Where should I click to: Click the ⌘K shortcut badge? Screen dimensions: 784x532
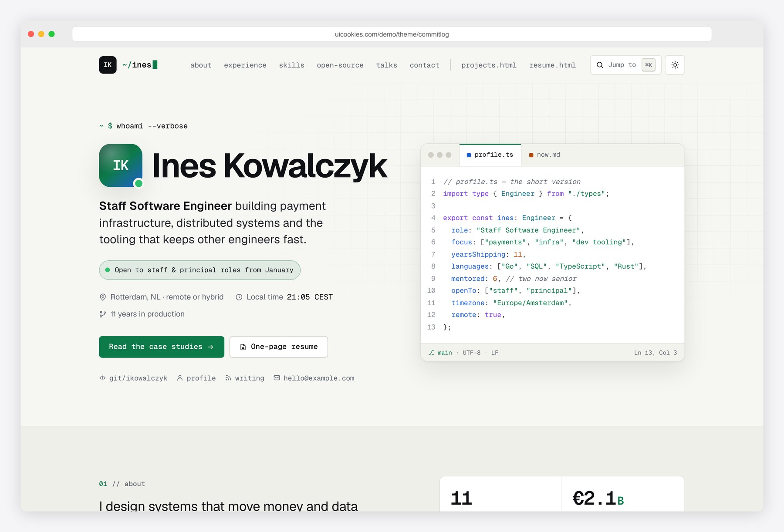pyautogui.click(x=648, y=65)
